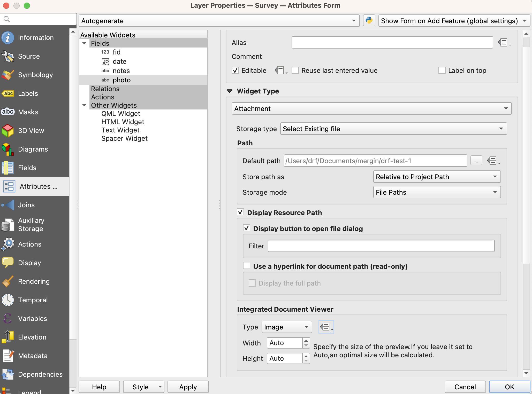Collapse the Widget Type section
Image resolution: width=532 pixels, height=394 pixels.
pyautogui.click(x=230, y=91)
